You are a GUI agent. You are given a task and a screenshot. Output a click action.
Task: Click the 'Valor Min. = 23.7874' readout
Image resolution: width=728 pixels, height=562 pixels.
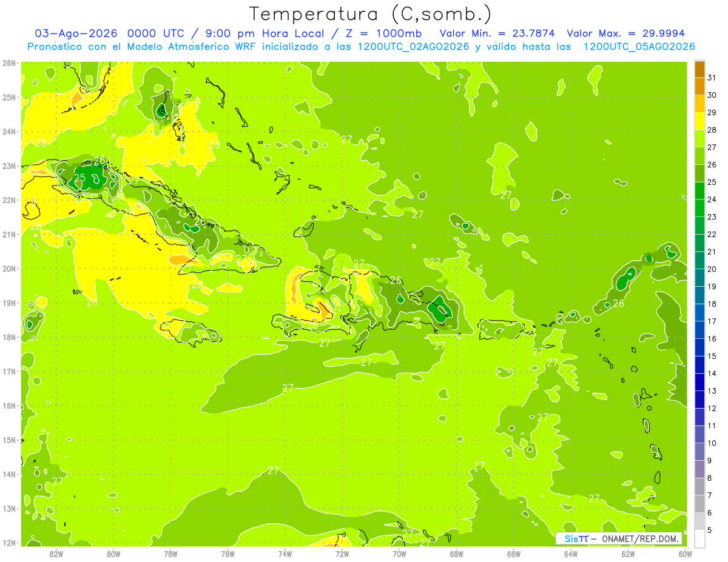(497, 33)
